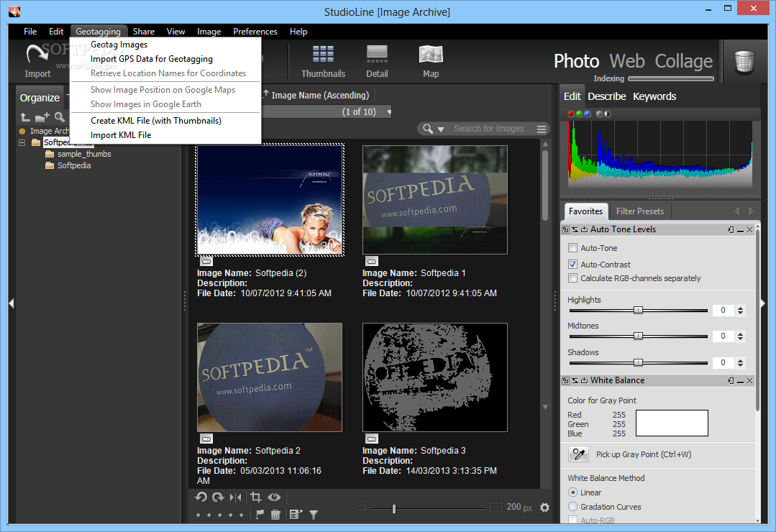Select Linear white balance method

572,492
